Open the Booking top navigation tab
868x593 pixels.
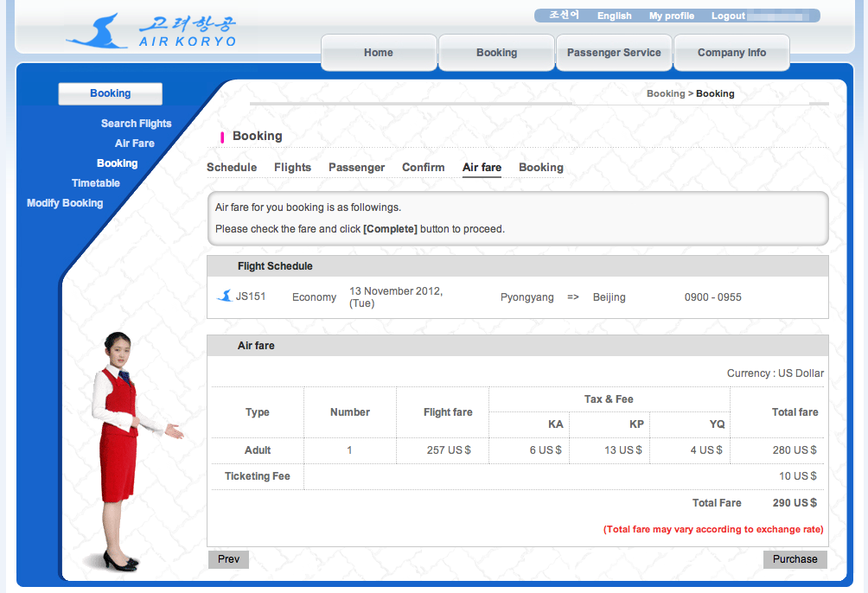(x=496, y=53)
